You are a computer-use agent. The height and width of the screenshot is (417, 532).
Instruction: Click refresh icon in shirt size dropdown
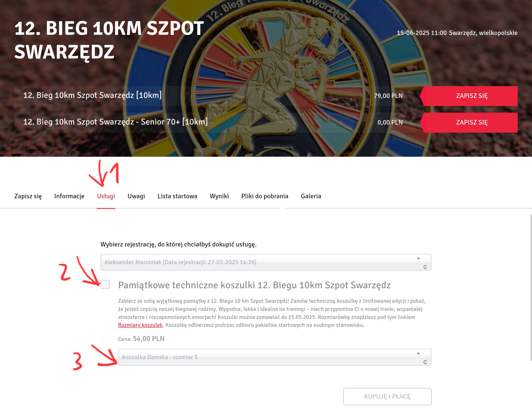coord(425,362)
